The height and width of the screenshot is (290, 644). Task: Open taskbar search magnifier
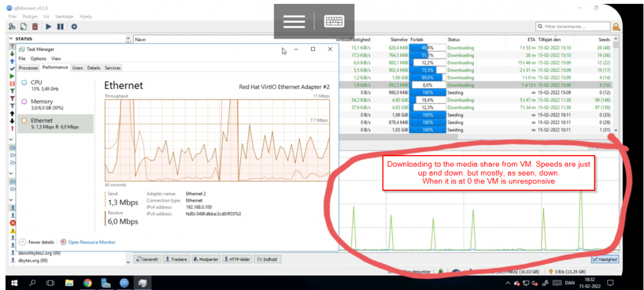[x=32, y=283]
